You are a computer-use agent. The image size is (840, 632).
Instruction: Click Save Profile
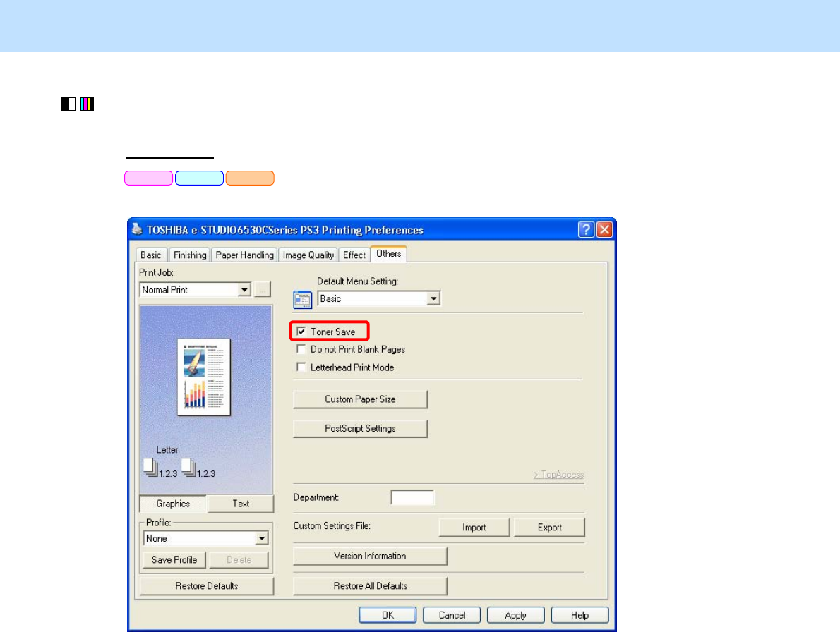click(174, 560)
